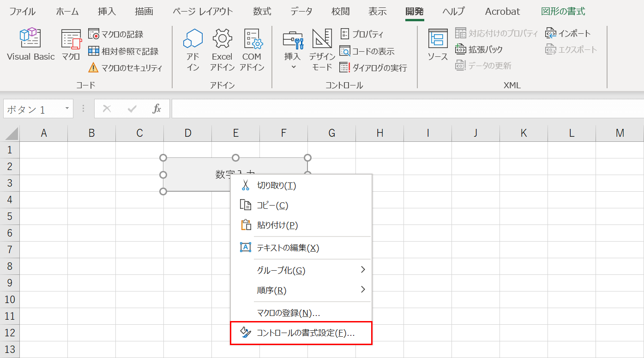Enable 相対参照で記録 recording mode
The image size is (644, 358).
[125, 50]
